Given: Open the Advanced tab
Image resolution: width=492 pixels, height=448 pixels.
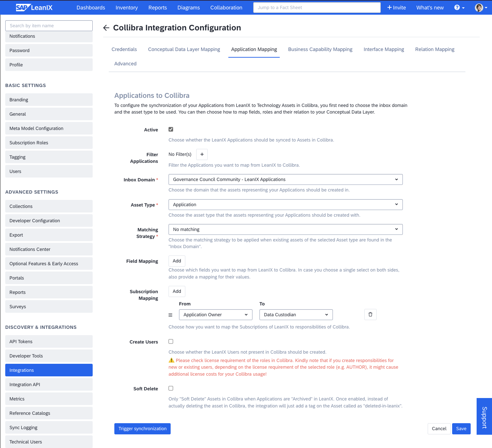Looking at the screenshot, I should coord(125,64).
